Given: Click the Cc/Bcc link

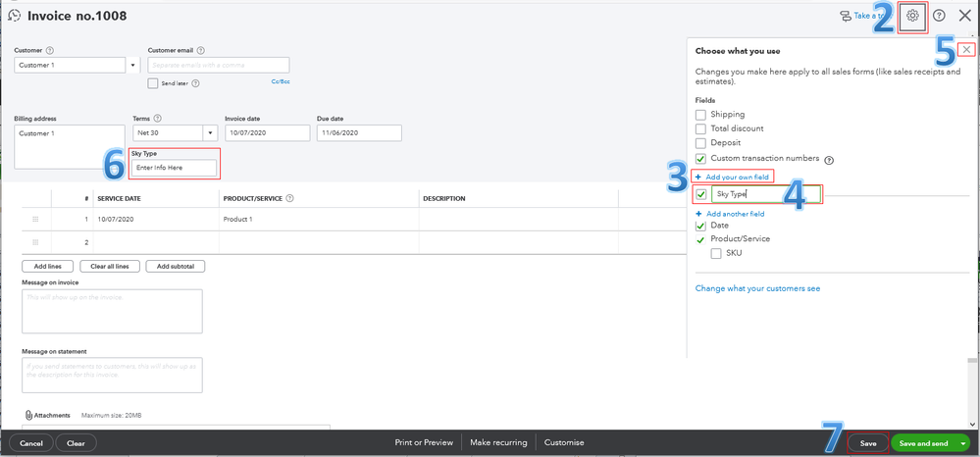Looking at the screenshot, I should (281, 81).
